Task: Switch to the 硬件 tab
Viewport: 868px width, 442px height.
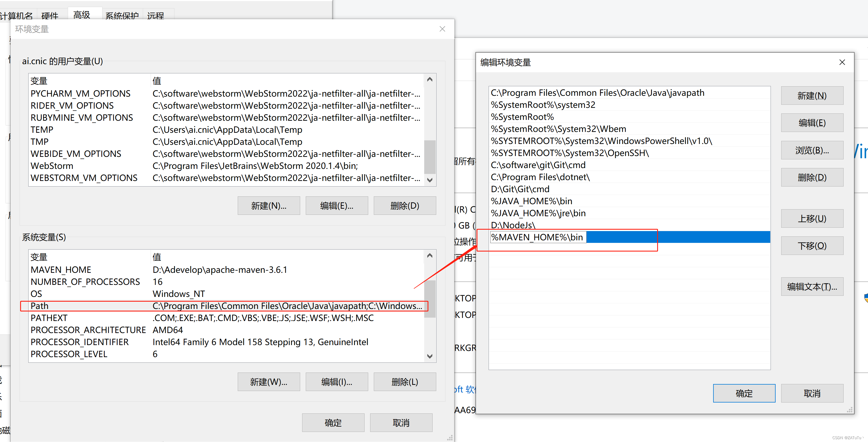Action: point(50,15)
